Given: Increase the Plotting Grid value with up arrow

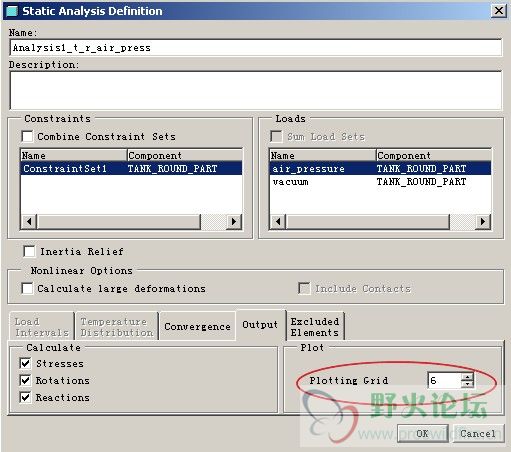Looking at the screenshot, I should [467, 377].
